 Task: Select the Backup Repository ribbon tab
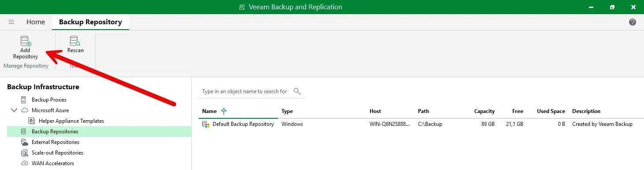90,22
